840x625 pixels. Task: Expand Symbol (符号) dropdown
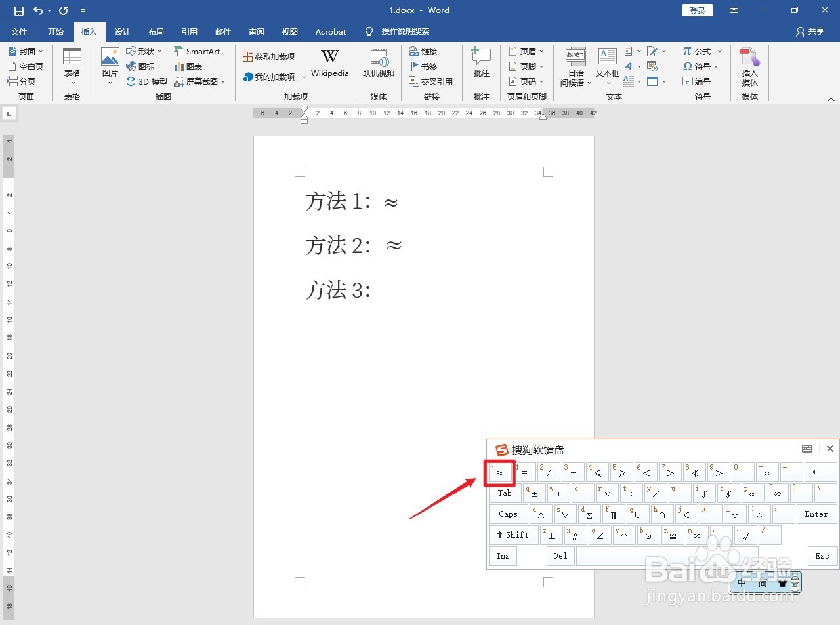700,66
